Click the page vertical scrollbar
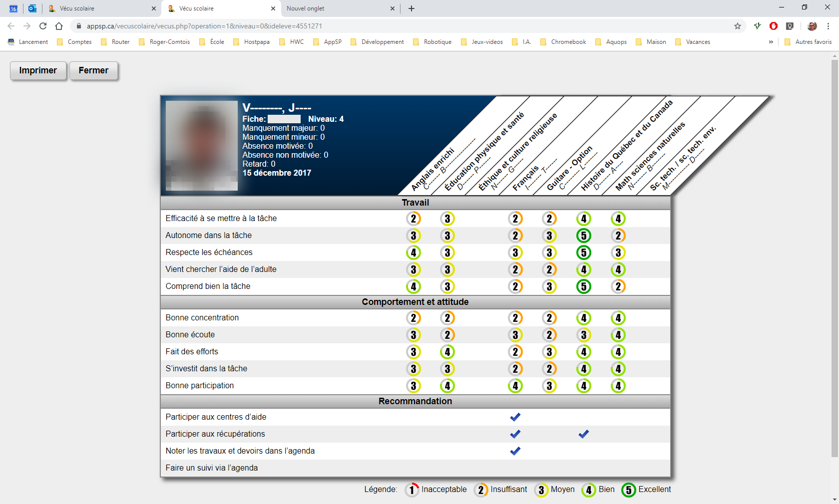839x504 pixels. click(835, 258)
